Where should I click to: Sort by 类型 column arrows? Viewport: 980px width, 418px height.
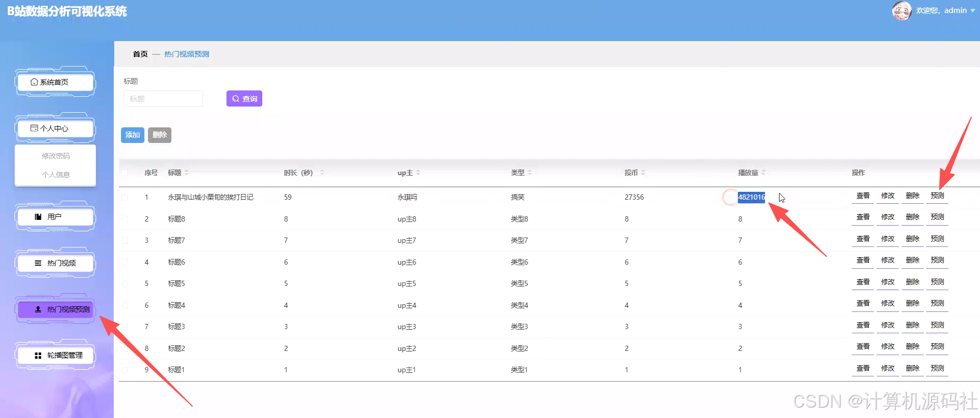point(530,173)
